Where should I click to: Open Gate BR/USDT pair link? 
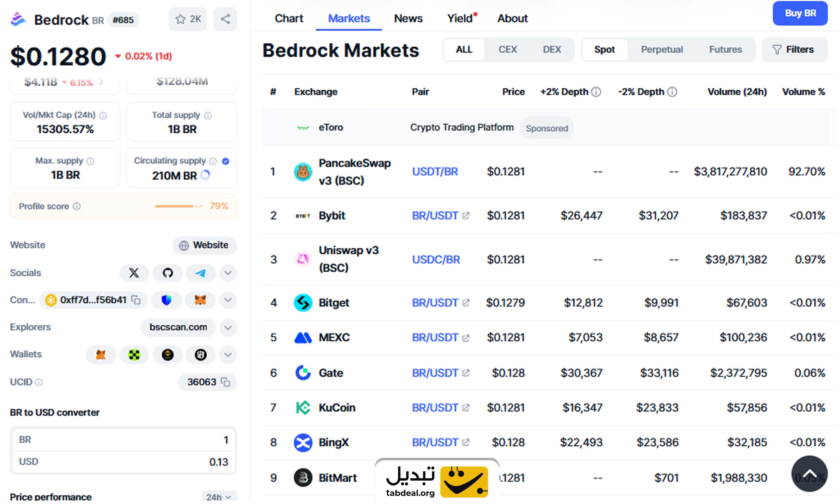tap(440, 373)
